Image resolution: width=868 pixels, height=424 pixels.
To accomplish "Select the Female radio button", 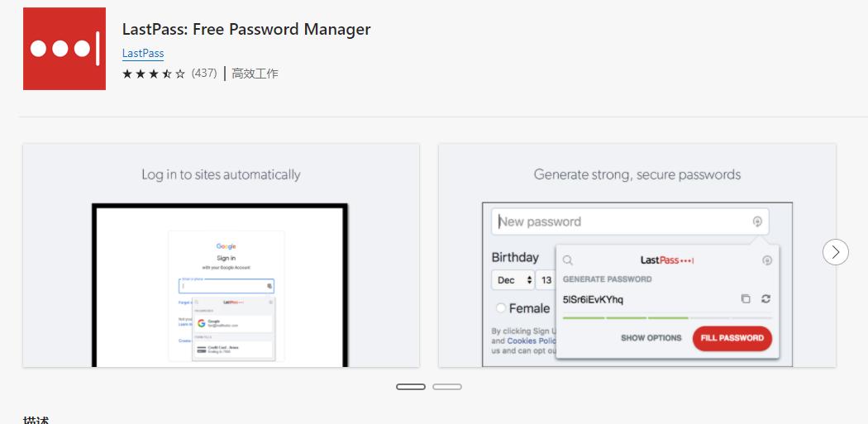I will (501, 308).
